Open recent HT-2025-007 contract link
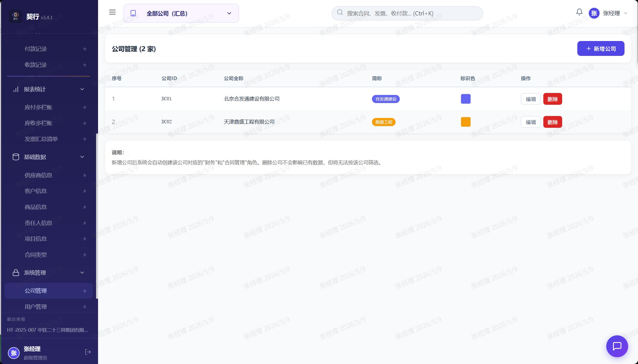Viewport: 638px width, 364px height. click(47, 330)
